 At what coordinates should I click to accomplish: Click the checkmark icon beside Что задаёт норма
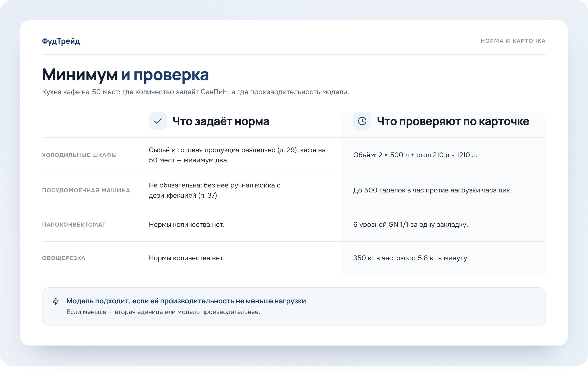(158, 121)
